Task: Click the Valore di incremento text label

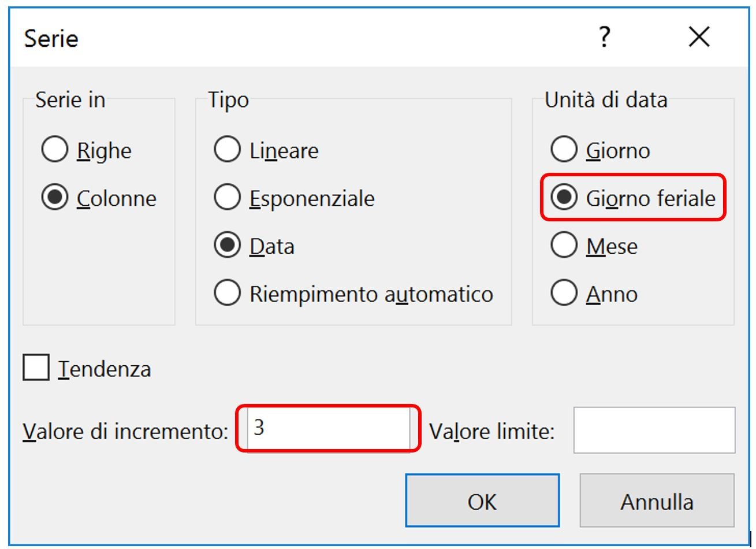Action: [x=126, y=431]
